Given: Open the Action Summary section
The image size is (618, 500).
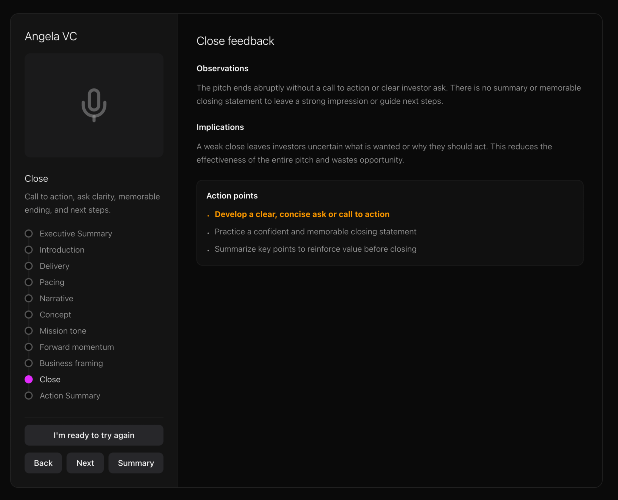Looking at the screenshot, I should (x=69, y=396).
